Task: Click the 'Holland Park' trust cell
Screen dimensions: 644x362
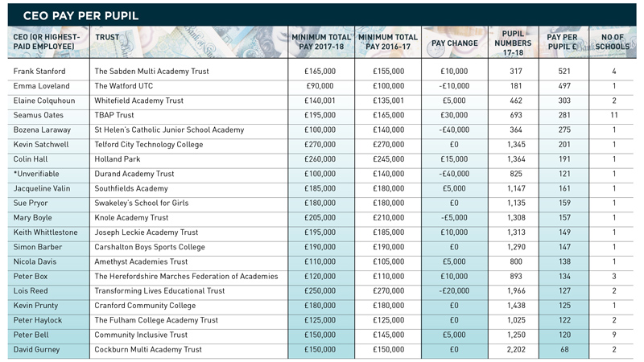Action: (118, 159)
